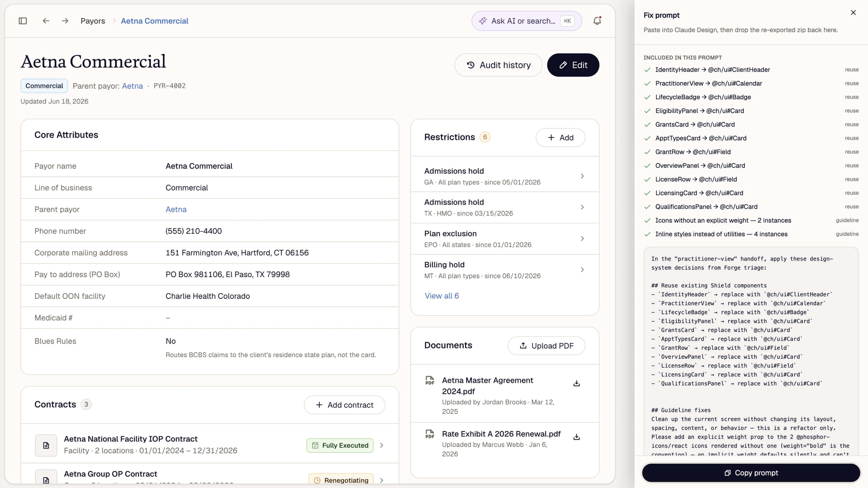Click PO Box 981106 pay-to address
868x488 pixels.
coord(228,274)
